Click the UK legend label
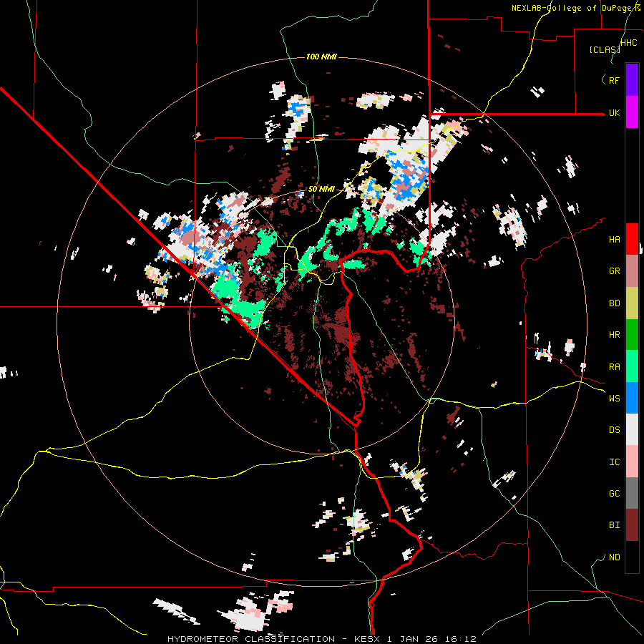This screenshot has height=644, width=644. point(614,112)
